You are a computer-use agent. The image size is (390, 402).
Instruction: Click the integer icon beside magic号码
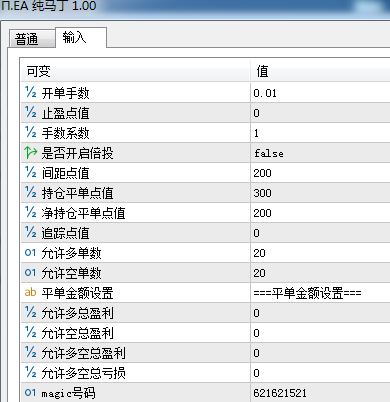30,393
